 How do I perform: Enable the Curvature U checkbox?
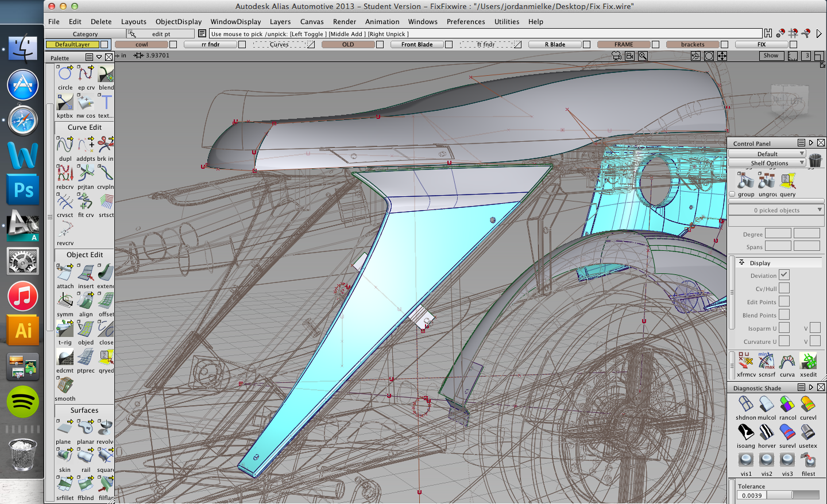784,341
